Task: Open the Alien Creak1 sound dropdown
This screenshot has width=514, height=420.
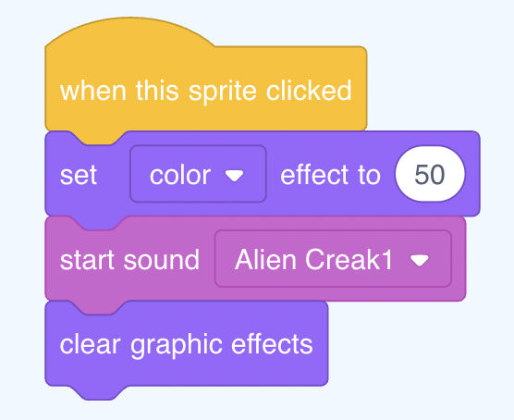Action: point(333,259)
